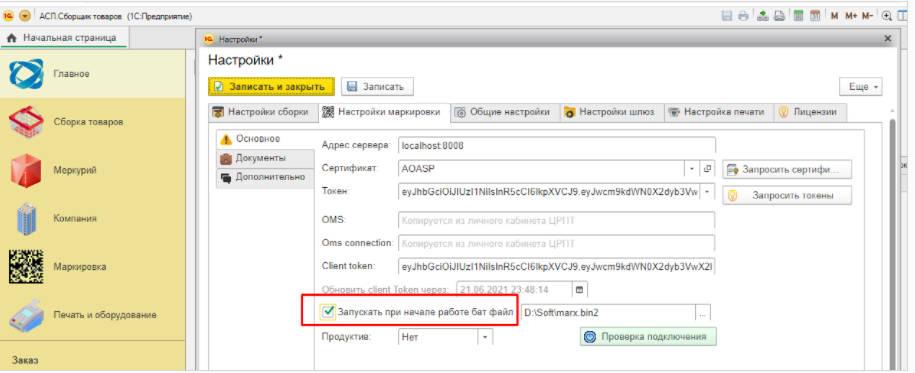Click the OMS input field
This screenshot has width=915, height=373.
tap(557, 220)
